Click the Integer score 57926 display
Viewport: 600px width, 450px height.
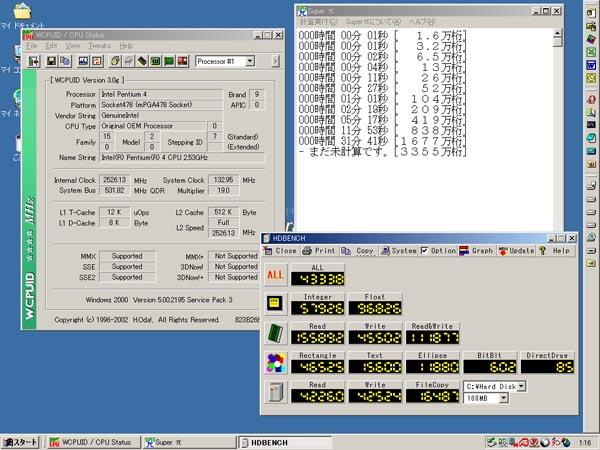tap(318, 308)
